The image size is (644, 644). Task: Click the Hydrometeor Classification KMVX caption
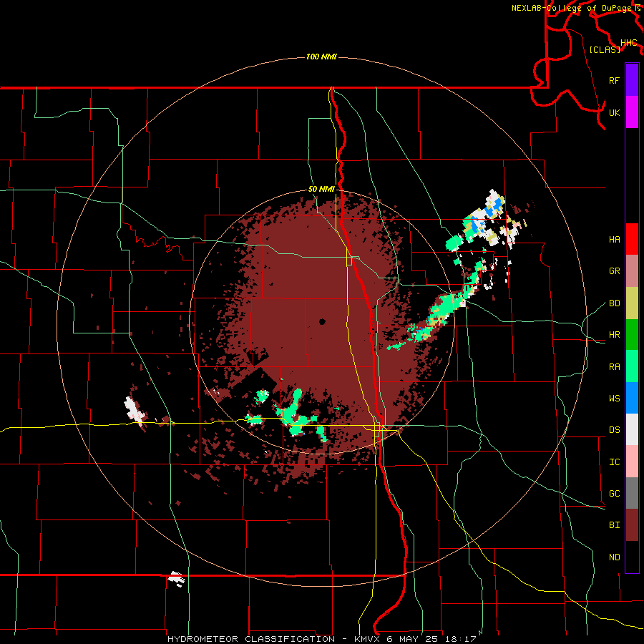coord(321,639)
